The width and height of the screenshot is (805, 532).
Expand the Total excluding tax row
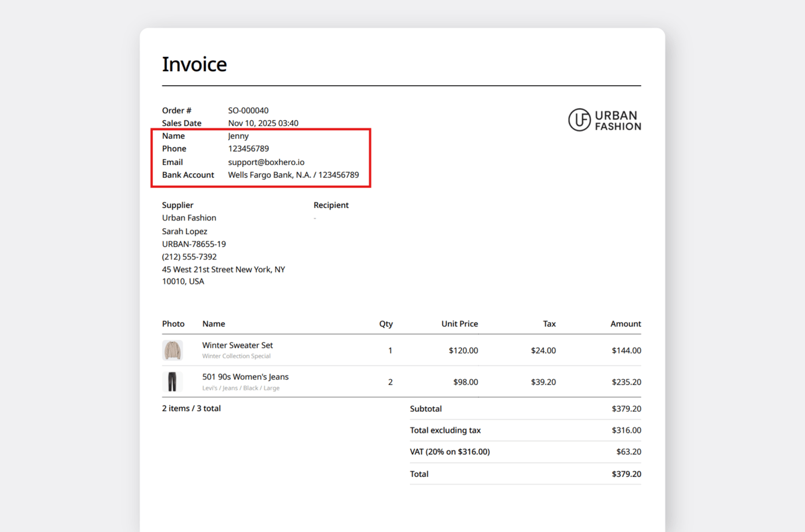pos(446,430)
